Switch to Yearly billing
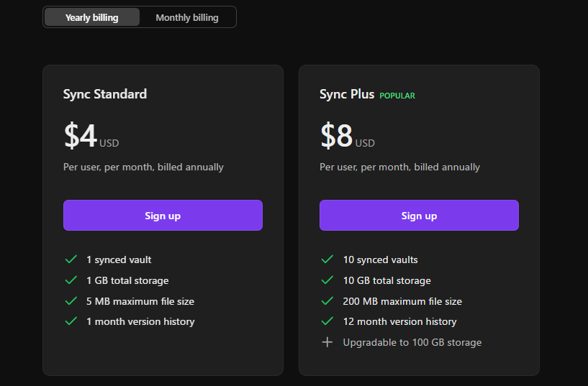Image resolution: width=588 pixels, height=386 pixels. 91,17
